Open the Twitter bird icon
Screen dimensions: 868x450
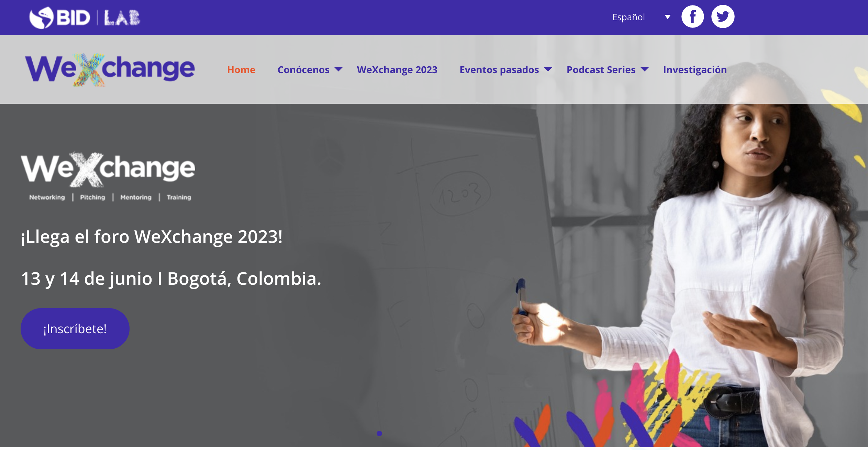[x=723, y=16]
